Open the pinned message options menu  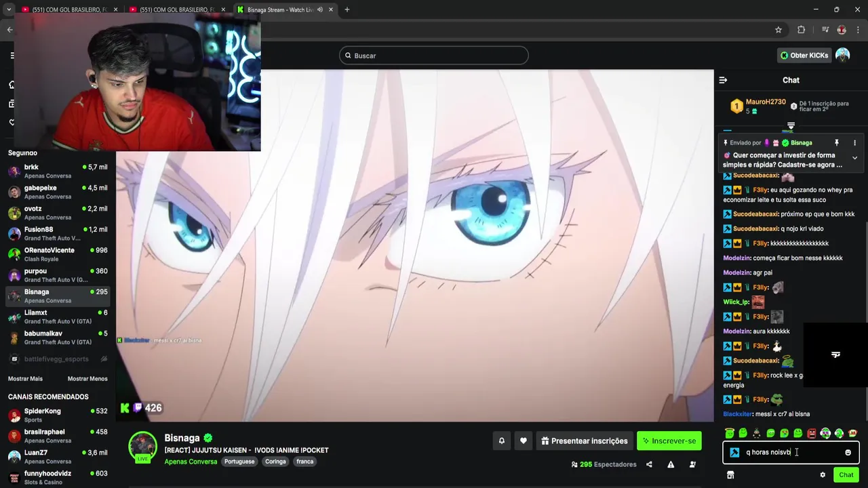tap(854, 143)
